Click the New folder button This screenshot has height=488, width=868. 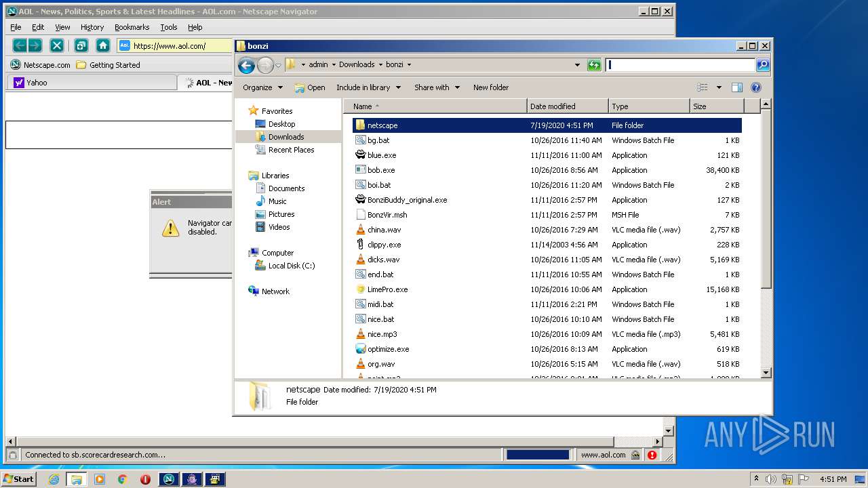click(491, 87)
